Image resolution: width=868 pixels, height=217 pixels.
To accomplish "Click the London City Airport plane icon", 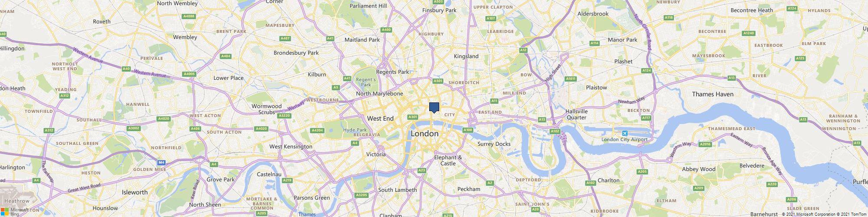I will point(625,133).
